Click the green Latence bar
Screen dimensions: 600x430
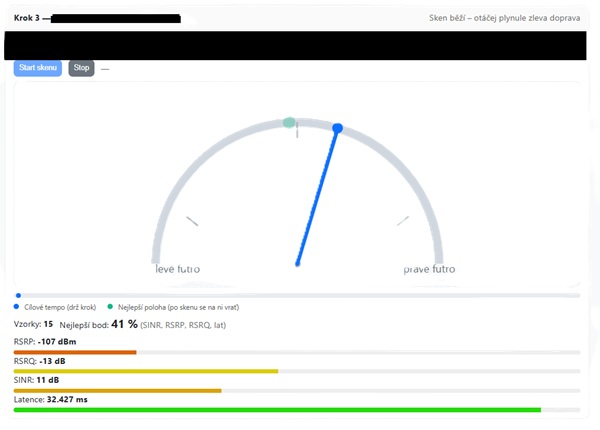coord(277,409)
